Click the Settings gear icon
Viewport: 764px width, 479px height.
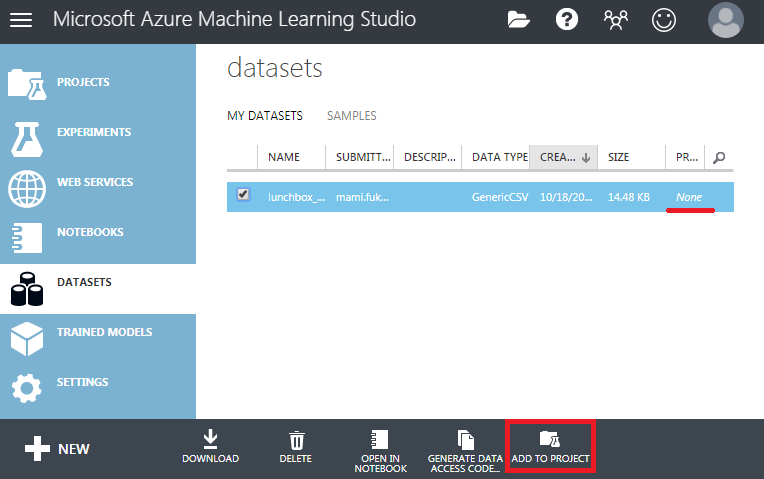coord(27,388)
